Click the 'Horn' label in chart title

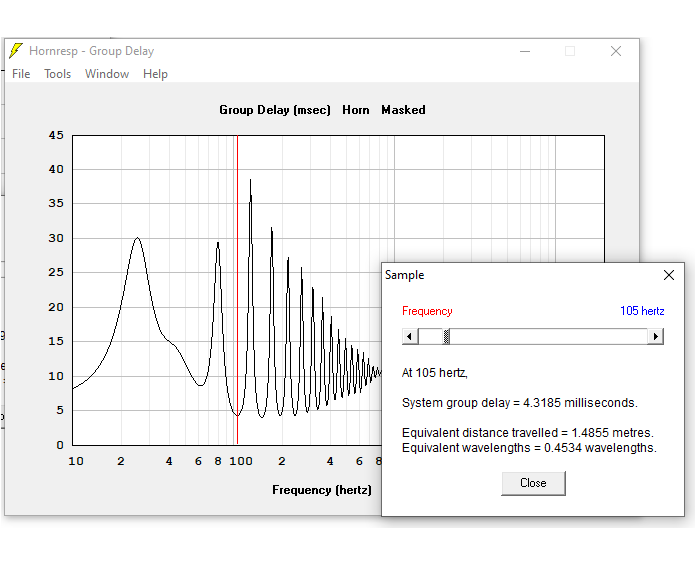[x=356, y=110]
